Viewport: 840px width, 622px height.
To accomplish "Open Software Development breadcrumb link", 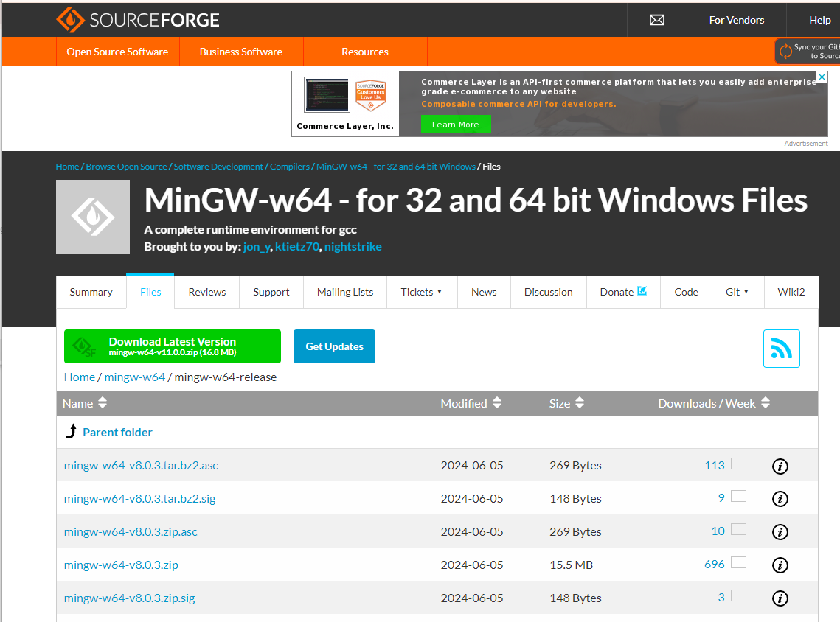I will click(x=218, y=167).
